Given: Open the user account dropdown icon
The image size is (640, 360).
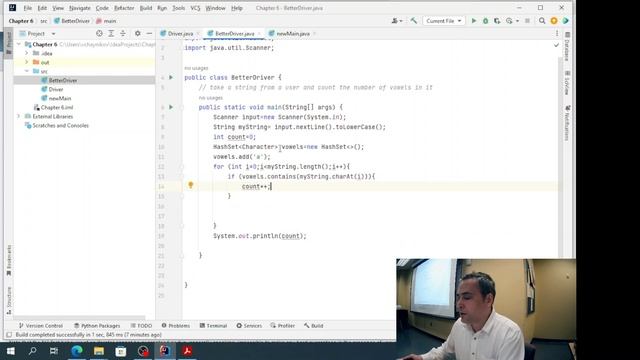Looking at the screenshot, I should (x=397, y=20).
